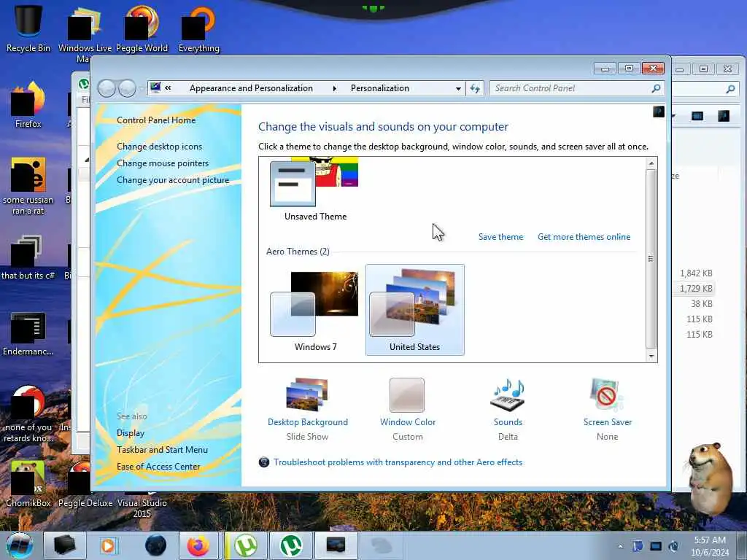
Task: Click theme list scroll down arrow
Action: click(x=651, y=356)
